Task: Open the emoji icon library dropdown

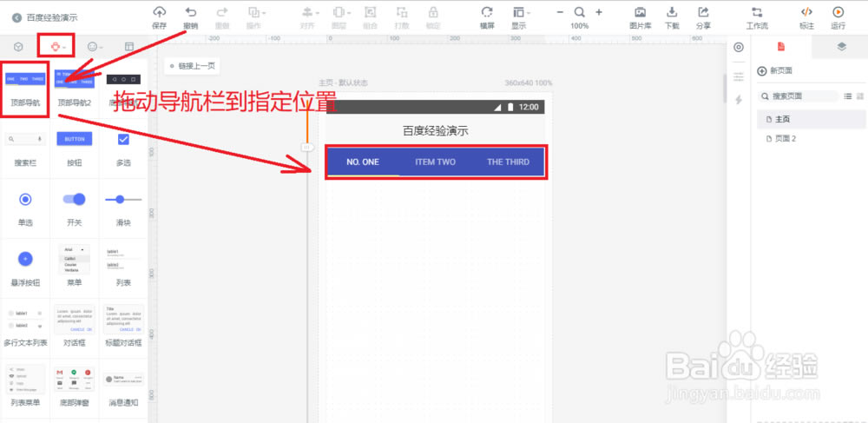Action: (x=89, y=45)
